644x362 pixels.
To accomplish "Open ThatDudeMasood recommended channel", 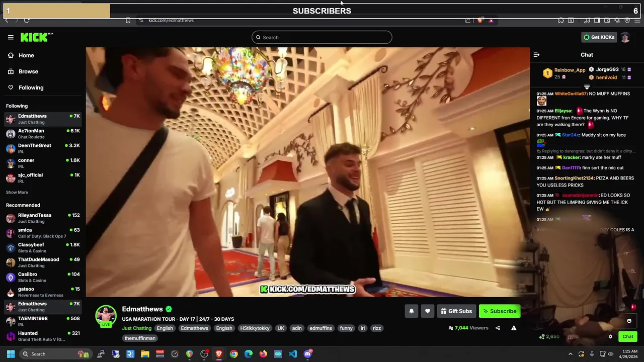I will 43,262.
